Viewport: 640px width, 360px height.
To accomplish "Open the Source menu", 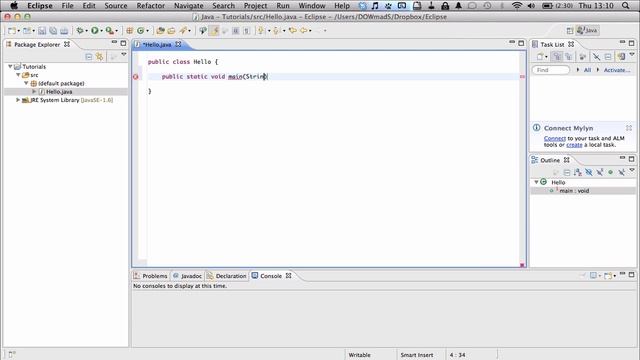I will click(x=116, y=6).
